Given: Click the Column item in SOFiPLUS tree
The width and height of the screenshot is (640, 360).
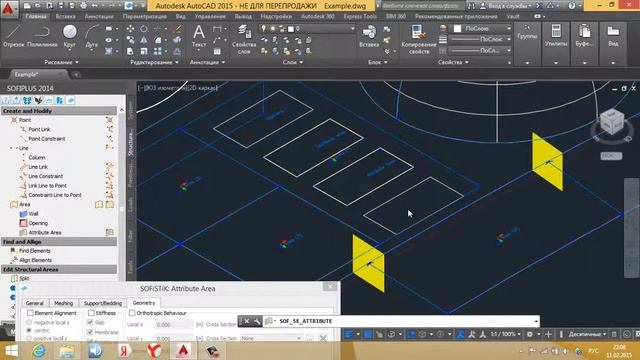Looking at the screenshot, I should pos(37,157).
